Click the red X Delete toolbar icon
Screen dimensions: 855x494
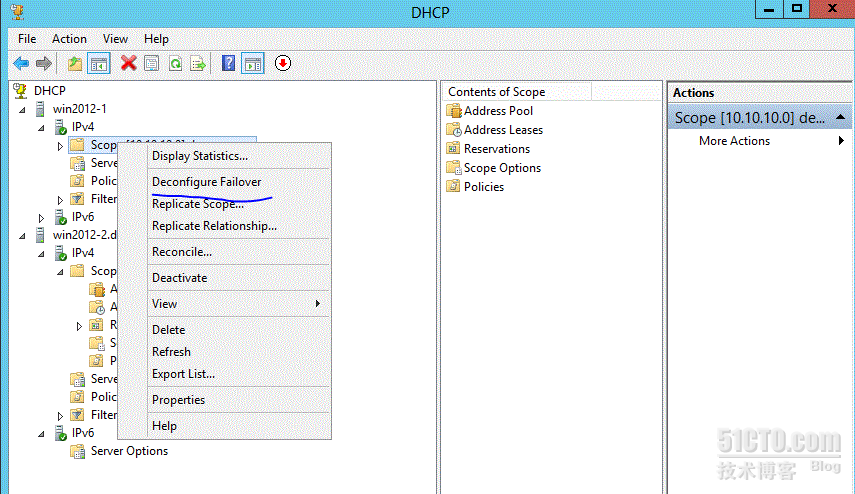(x=128, y=63)
